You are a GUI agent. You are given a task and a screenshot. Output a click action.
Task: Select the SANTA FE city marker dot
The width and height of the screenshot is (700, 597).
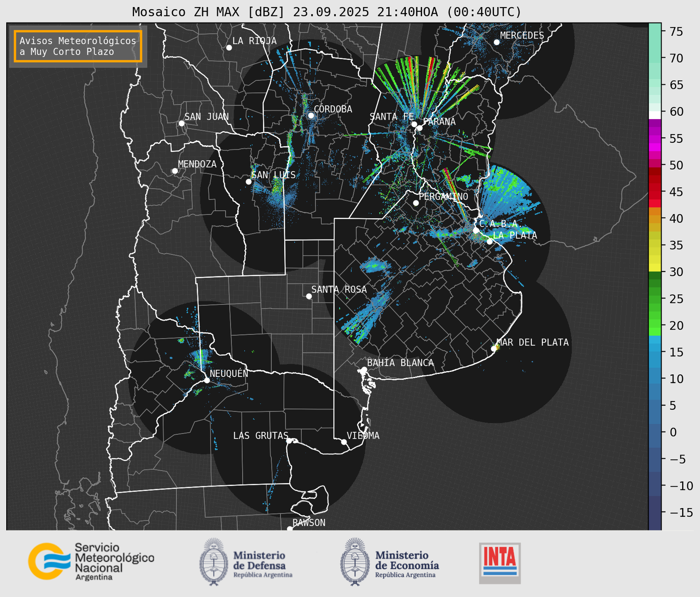tap(414, 124)
